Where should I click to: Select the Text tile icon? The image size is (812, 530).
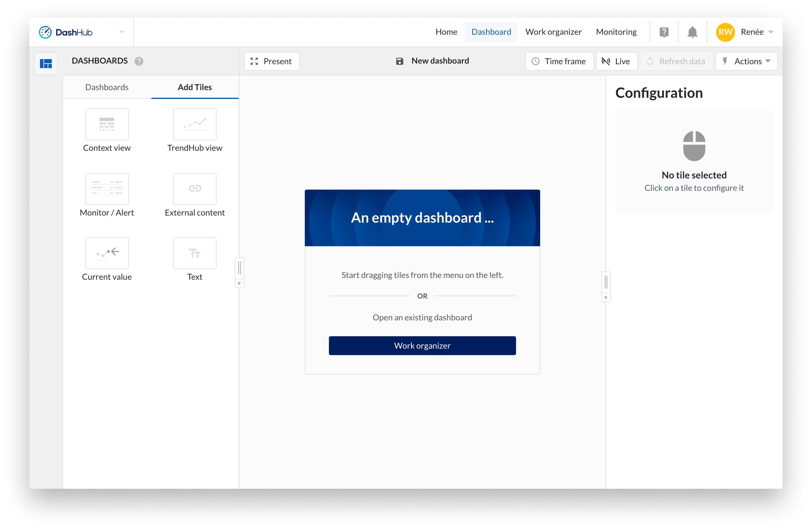click(x=194, y=253)
